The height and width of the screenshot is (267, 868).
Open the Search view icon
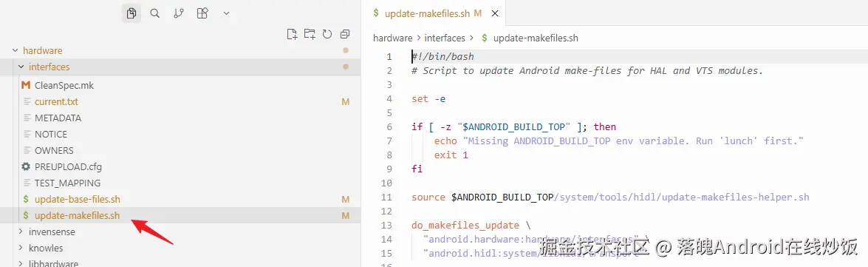coord(155,13)
